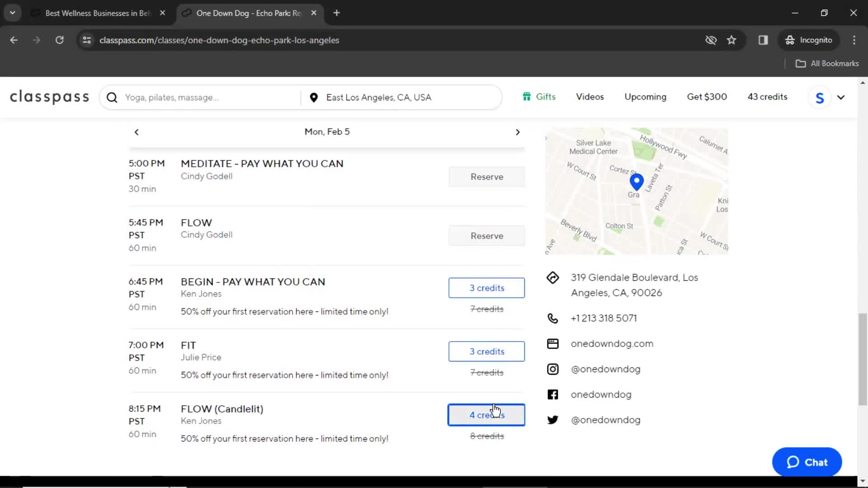Click the forward date arrow
The image size is (868, 488).
tap(517, 131)
